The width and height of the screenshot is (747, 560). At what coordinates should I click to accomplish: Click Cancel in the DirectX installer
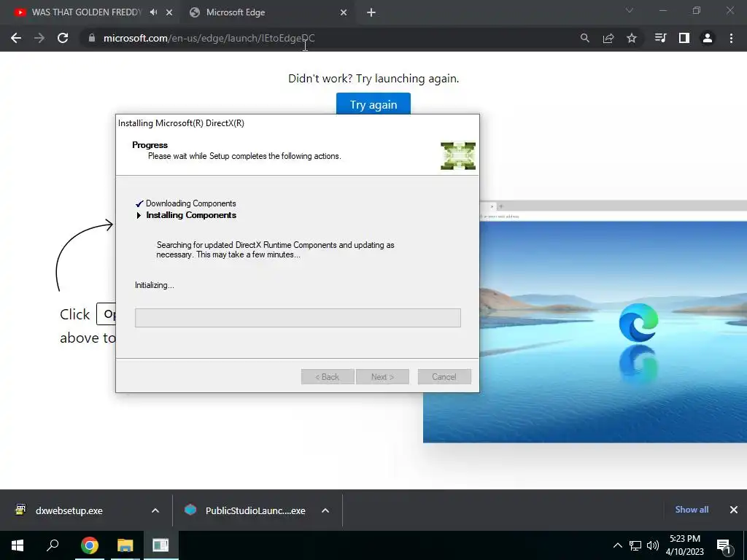coord(444,377)
